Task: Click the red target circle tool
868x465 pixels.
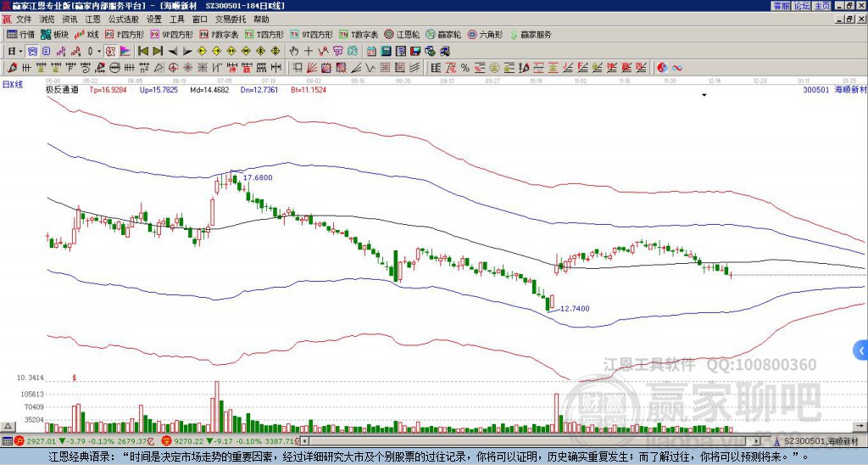Action: click(173, 68)
